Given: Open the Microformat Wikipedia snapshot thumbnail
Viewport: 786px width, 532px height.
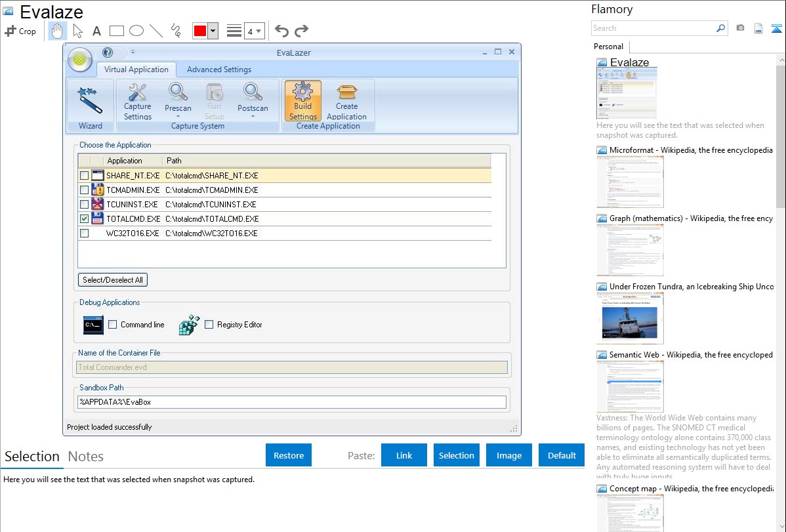Looking at the screenshot, I should pos(630,182).
